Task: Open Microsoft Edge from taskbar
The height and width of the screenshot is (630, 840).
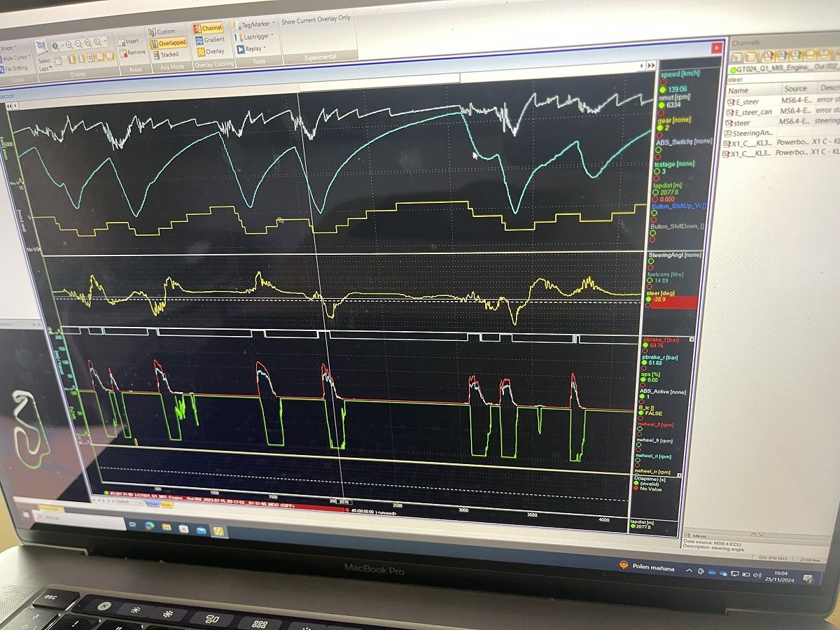Action: click(149, 524)
